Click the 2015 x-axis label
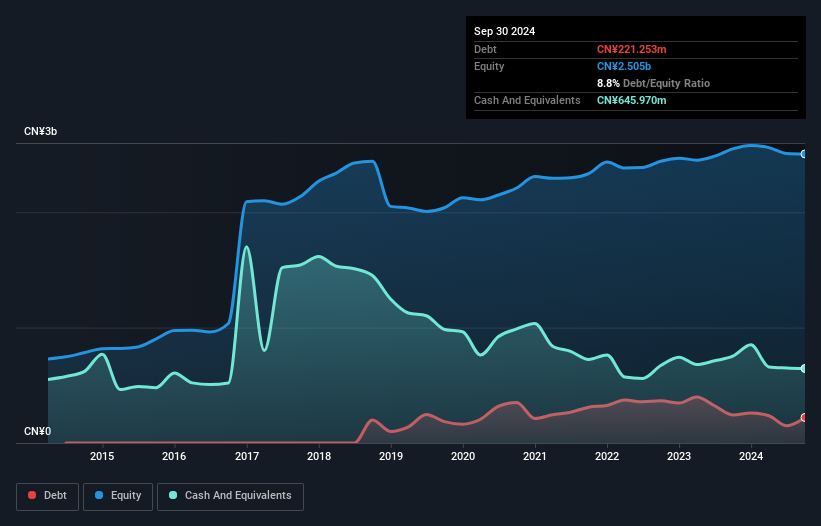The image size is (821, 526). (x=102, y=456)
